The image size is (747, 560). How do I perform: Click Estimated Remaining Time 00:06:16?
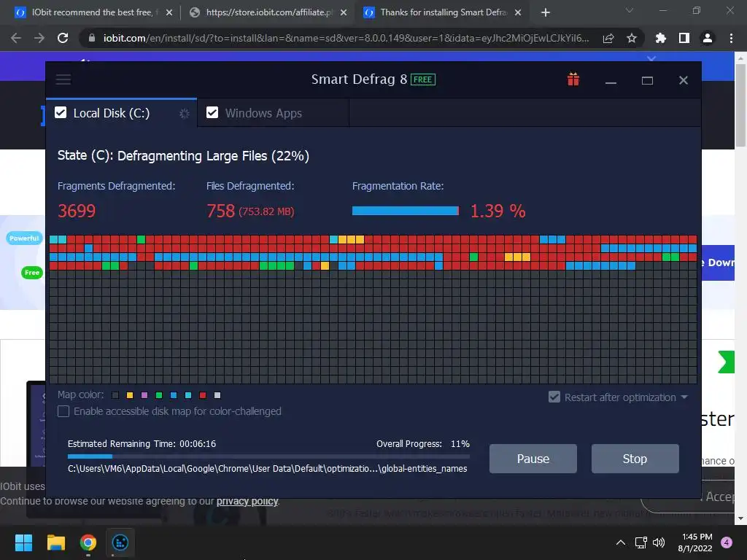pyautogui.click(x=142, y=444)
